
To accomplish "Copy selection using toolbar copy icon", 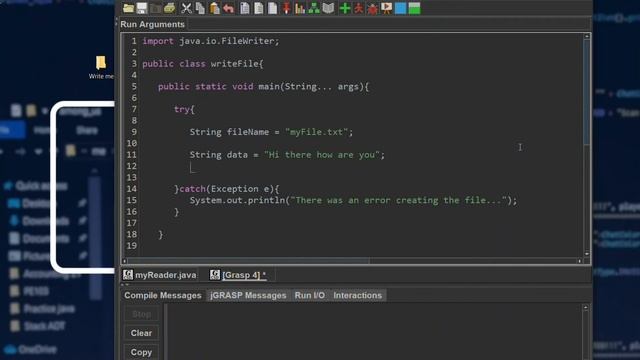I will click(200, 8).
